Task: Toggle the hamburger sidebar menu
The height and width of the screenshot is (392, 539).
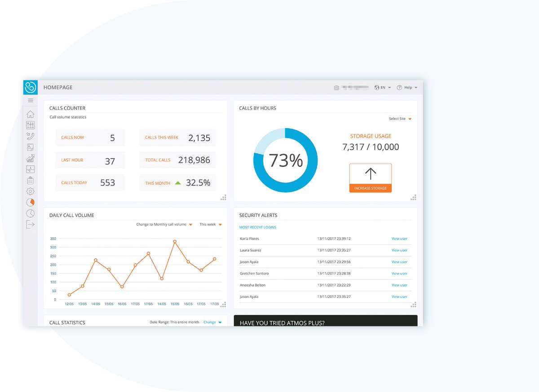Action: point(31,101)
